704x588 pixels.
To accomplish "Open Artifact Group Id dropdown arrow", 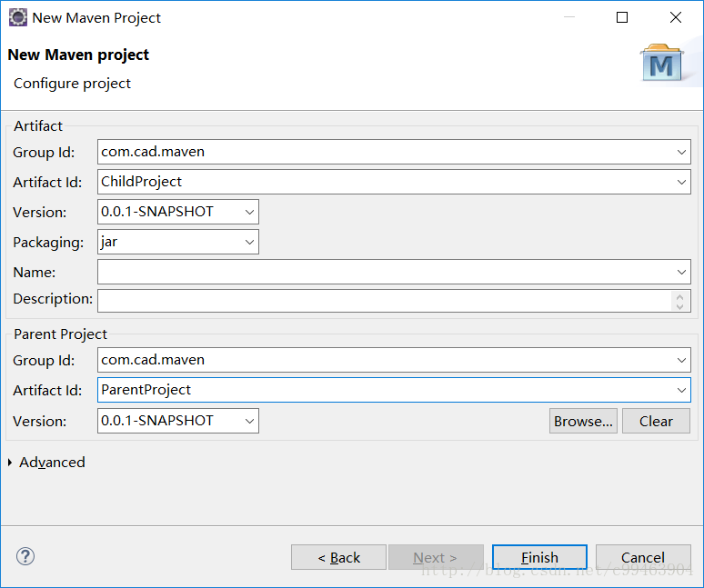I will [681, 152].
